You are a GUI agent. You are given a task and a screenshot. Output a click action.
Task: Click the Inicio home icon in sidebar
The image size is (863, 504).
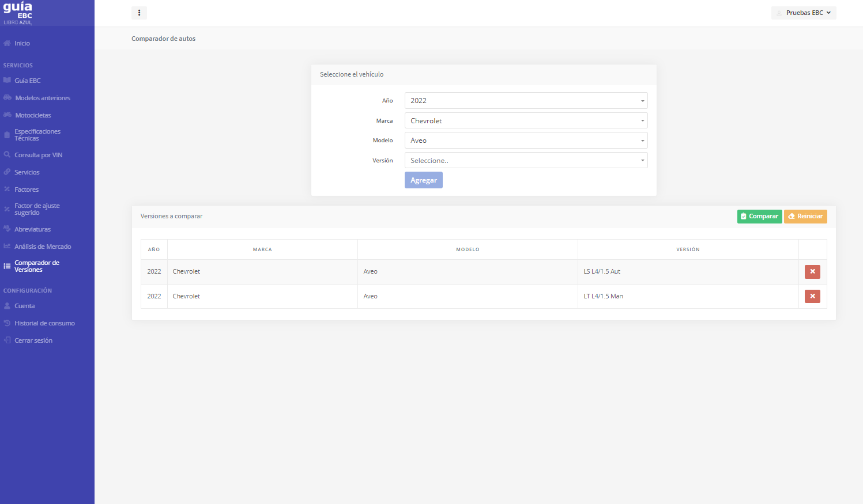coord(7,43)
